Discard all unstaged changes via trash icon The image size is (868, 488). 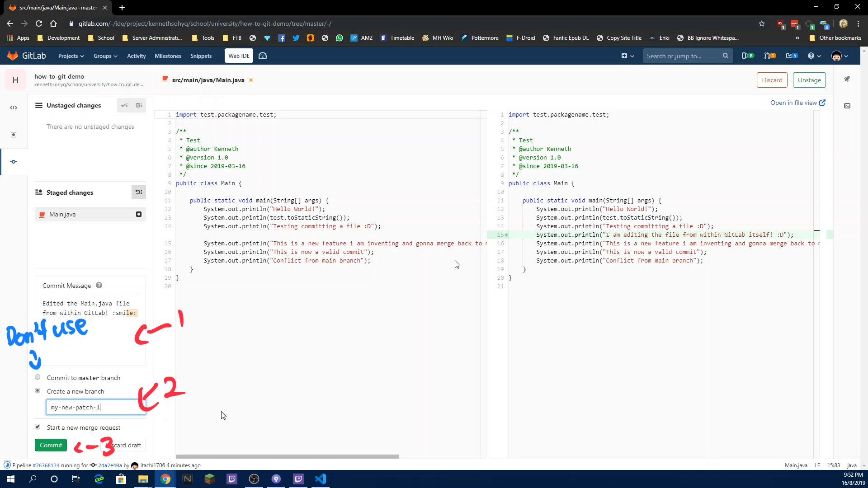click(139, 105)
